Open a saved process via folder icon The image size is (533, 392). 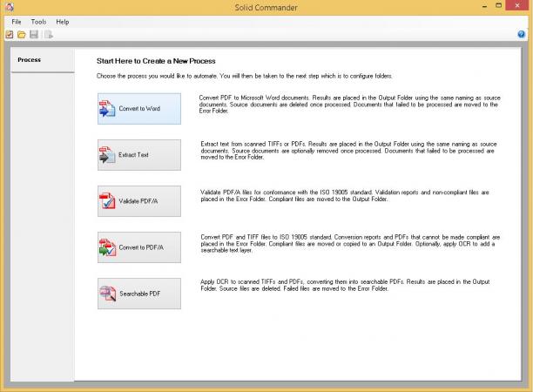click(22, 34)
